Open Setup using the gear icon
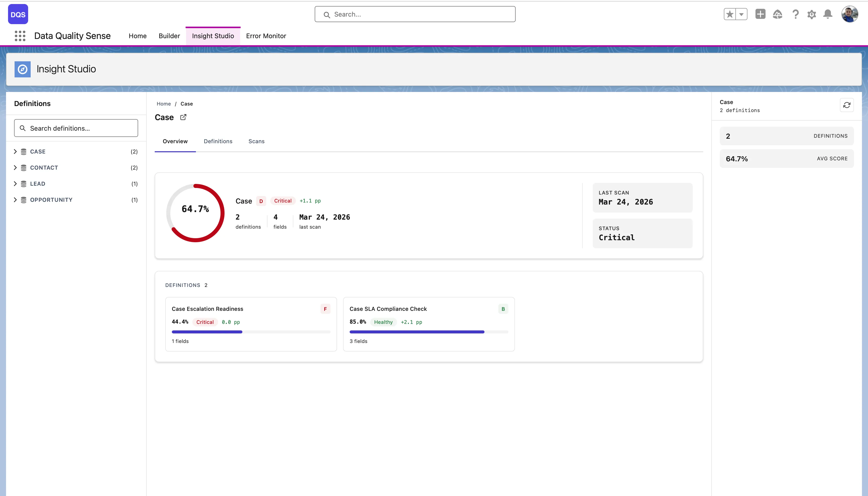 point(811,14)
